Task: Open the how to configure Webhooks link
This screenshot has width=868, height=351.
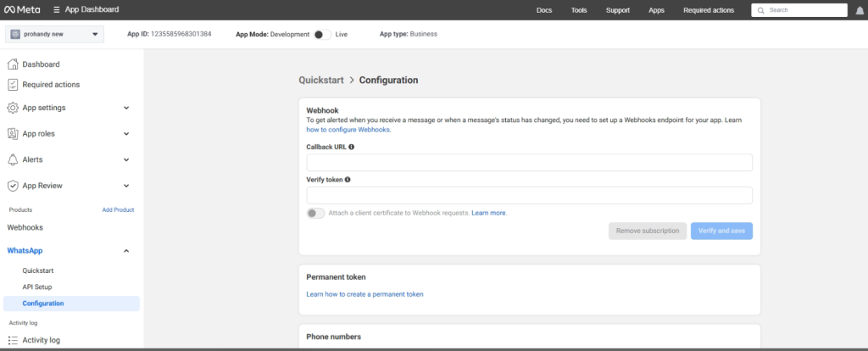Action: pyautogui.click(x=348, y=130)
